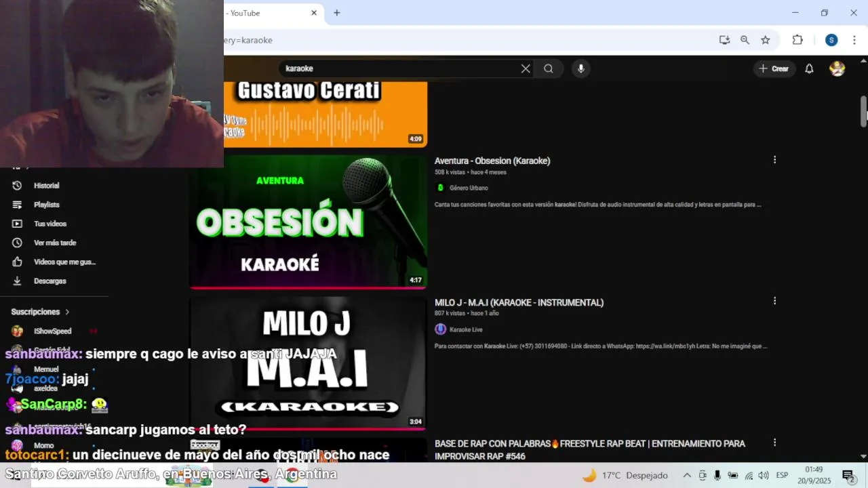This screenshot has height=488, width=868.
Task: Open the browser extensions menu
Action: point(797,40)
